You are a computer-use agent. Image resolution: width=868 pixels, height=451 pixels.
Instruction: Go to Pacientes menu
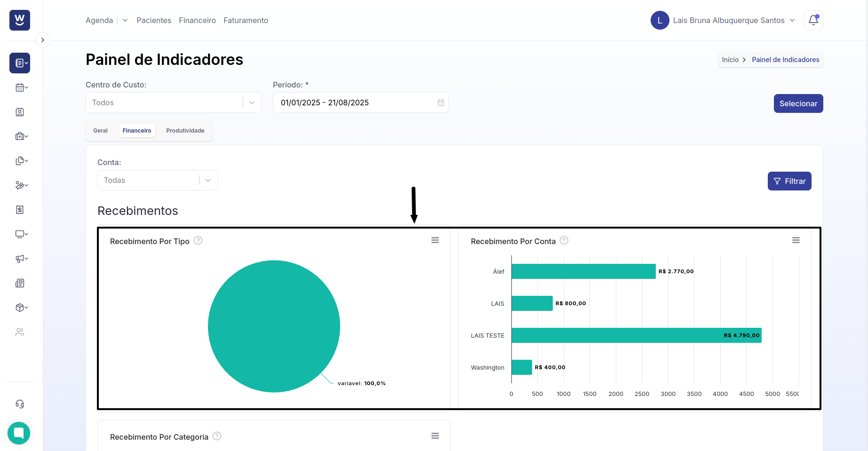(x=154, y=20)
